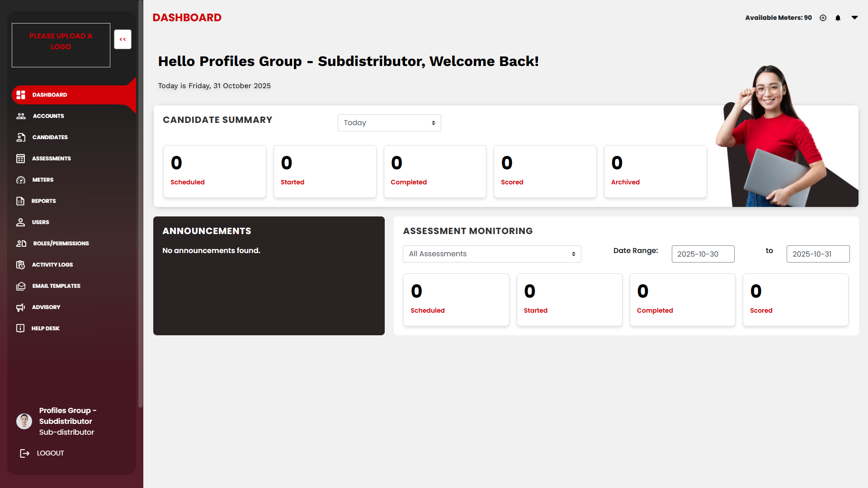Click the Advisory megaphone icon
The height and width of the screenshot is (488, 868).
click(21, 307)
